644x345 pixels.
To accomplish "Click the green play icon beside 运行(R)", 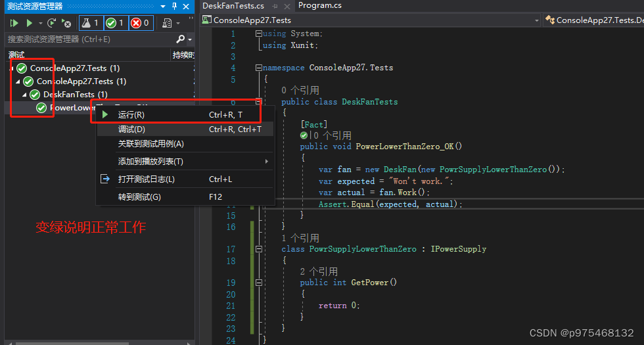I will 105,114.
